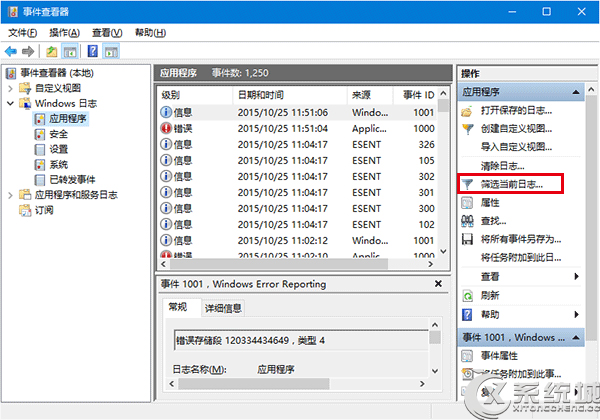
Task: Click the Back arrow toolbar icon
Action: [11, 51]
